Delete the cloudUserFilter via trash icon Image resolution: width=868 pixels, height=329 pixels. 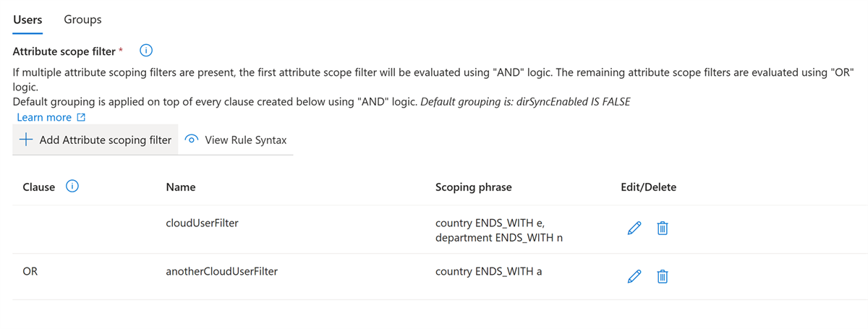(x=662, y=229)
